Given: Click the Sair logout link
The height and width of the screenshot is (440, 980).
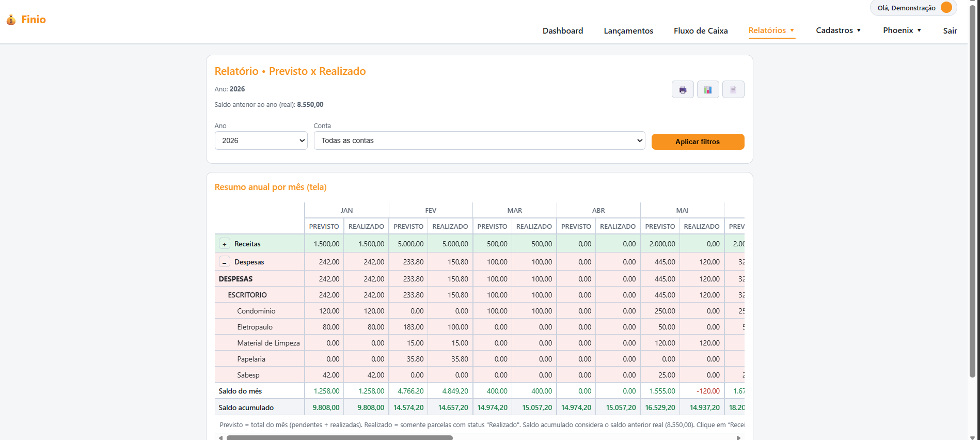Looking at the screenshot, I should 950,31.
